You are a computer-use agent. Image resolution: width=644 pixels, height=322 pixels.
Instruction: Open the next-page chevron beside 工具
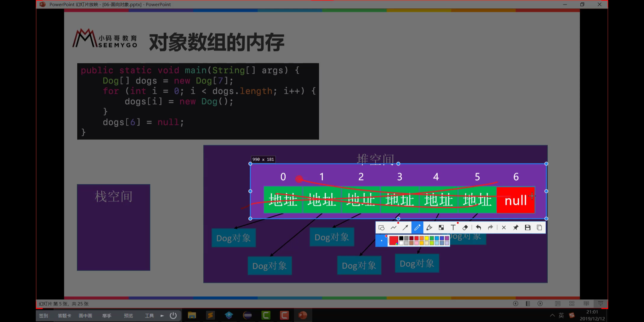point(162,315)
